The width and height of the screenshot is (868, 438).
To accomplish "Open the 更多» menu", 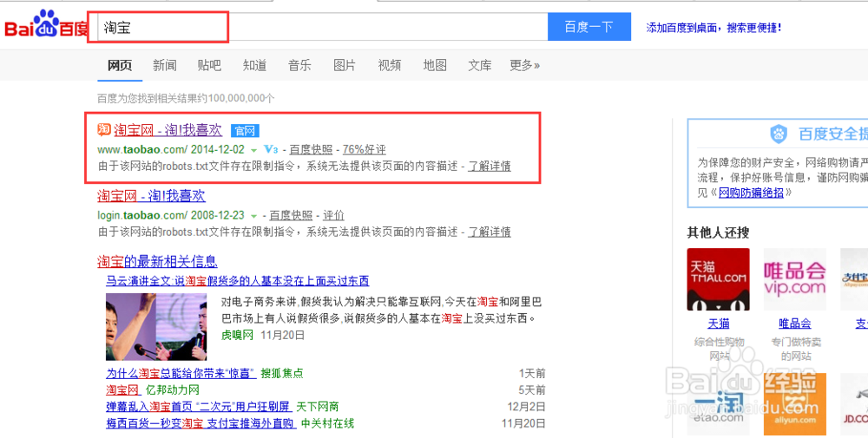I will [x=524, y=65].
